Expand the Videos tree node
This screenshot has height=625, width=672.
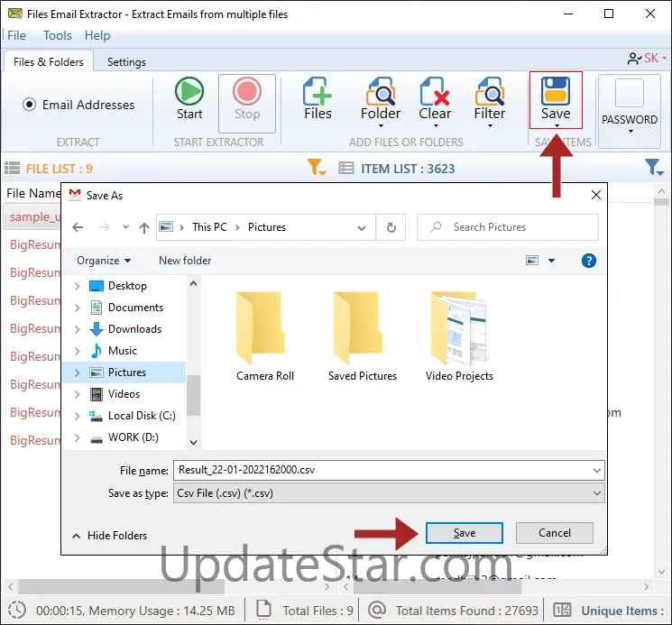78,394
